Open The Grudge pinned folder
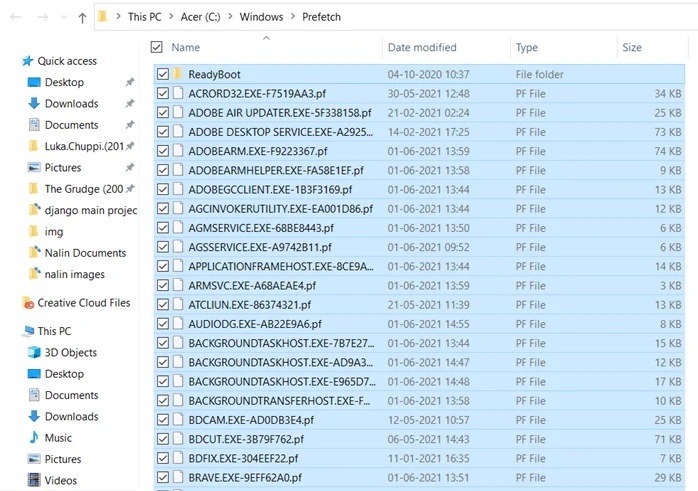698x491 pixels. 84,189
